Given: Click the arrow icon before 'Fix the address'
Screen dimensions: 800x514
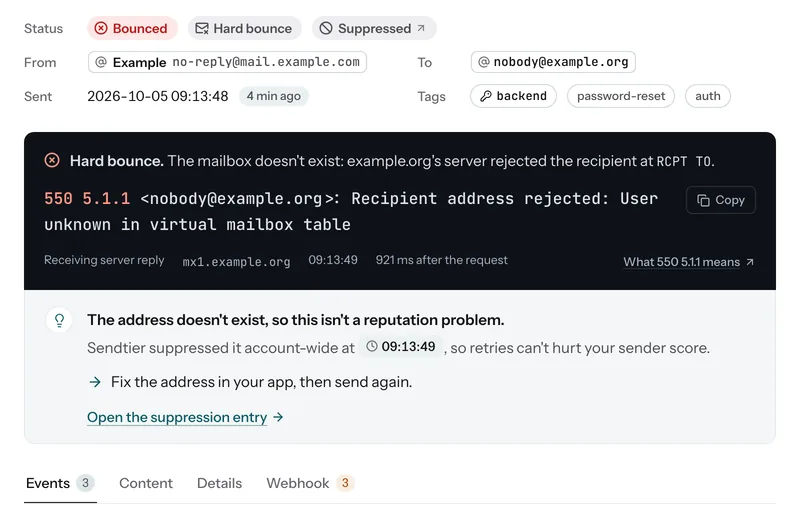Looking at the screenshot, I should (95, 382).
